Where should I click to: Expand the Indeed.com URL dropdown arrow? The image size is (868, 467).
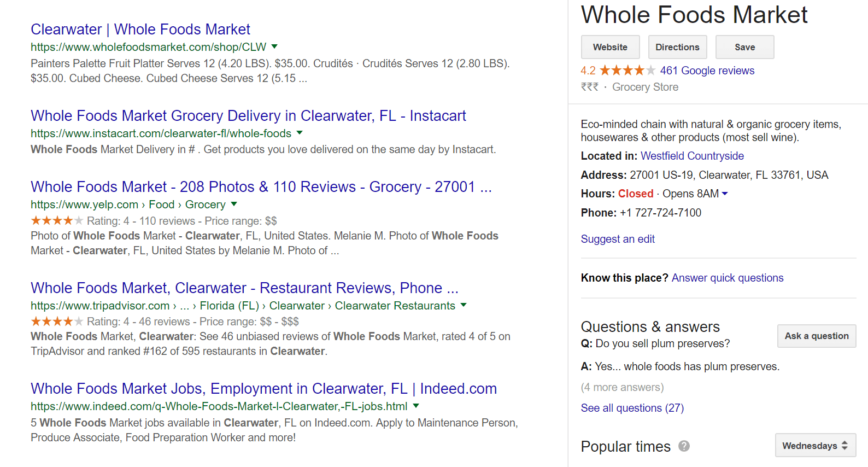[x=416, y=406]
